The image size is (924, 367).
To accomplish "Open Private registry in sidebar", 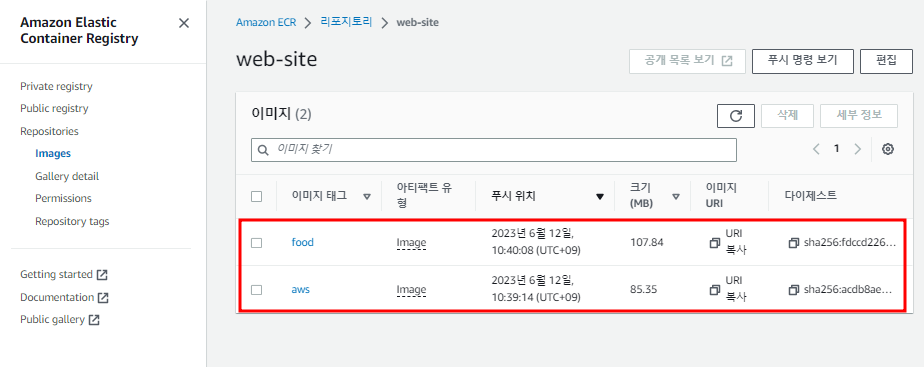I will click(56, 87).
